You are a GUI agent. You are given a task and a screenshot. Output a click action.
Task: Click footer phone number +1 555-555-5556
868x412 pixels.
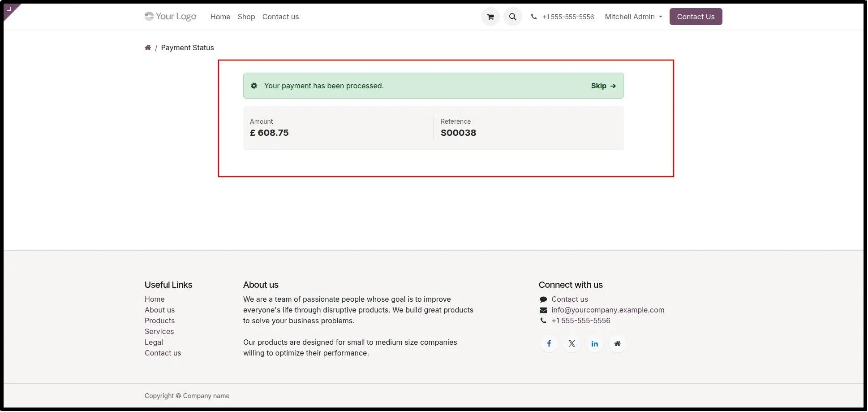[x=581, y=321]
